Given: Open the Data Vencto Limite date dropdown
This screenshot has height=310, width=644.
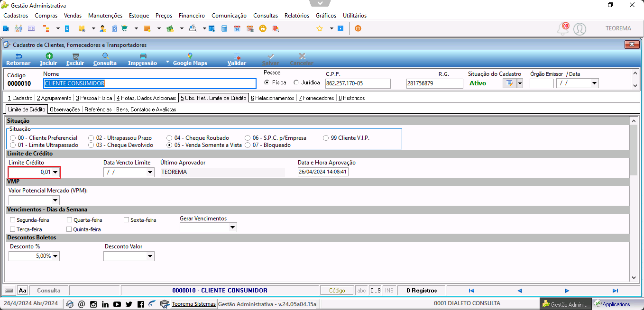Looking at the screenshot, I should coord(150,172).
